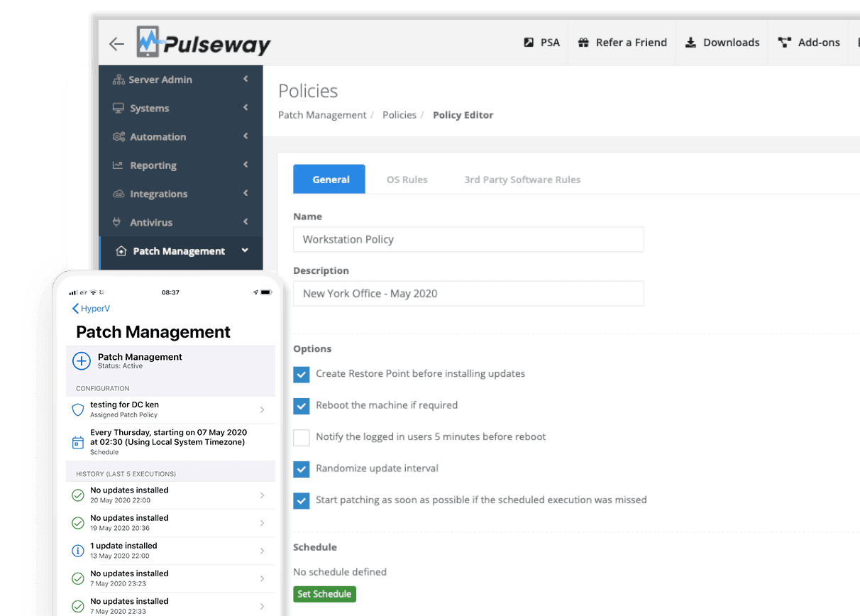Screen dimensions: 860x616
Task: Disable Randomize update interval
Action: pyautogui.click(x=301, y=468)
